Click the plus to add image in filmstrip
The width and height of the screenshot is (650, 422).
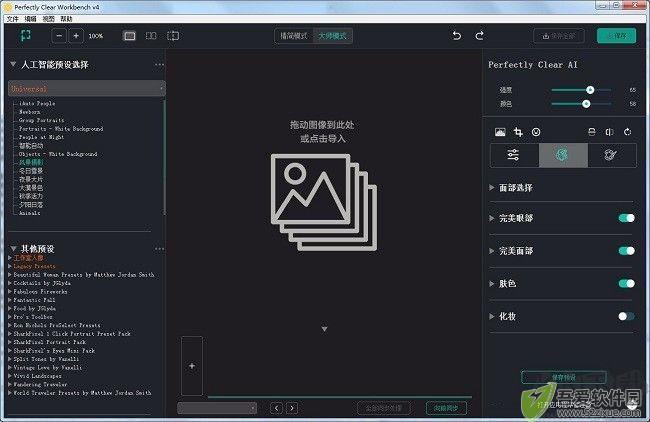[x=192, y=366]
